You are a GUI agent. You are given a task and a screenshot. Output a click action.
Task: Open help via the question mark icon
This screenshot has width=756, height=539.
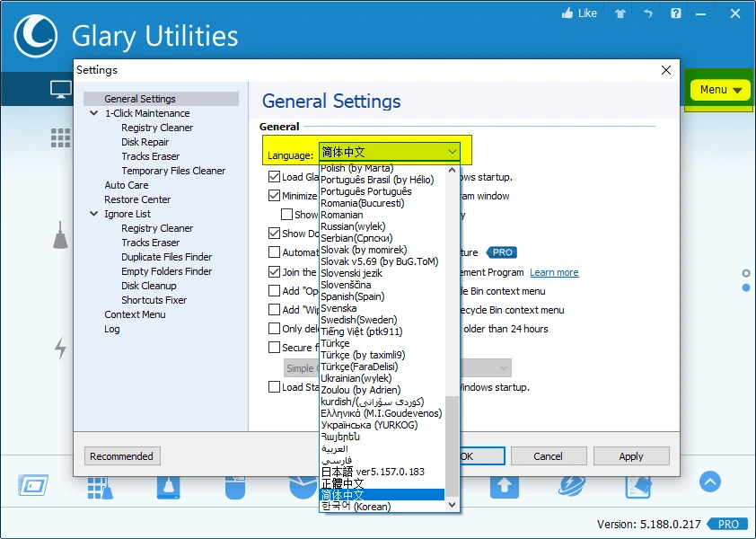point(676,13)
